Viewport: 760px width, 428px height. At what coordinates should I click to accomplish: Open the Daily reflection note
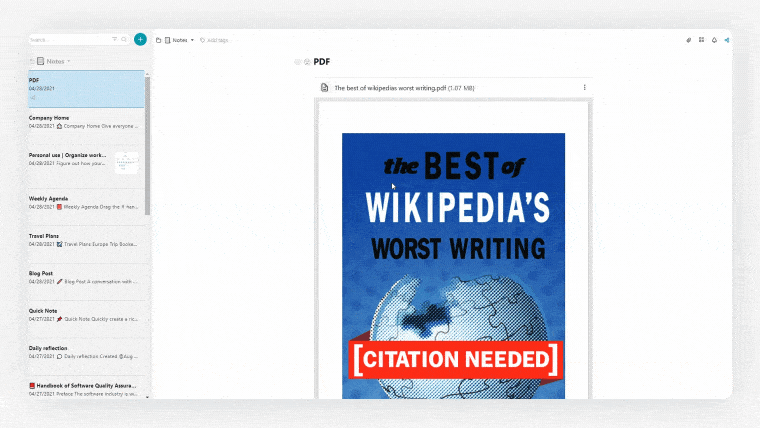click(x=86, y=356)
